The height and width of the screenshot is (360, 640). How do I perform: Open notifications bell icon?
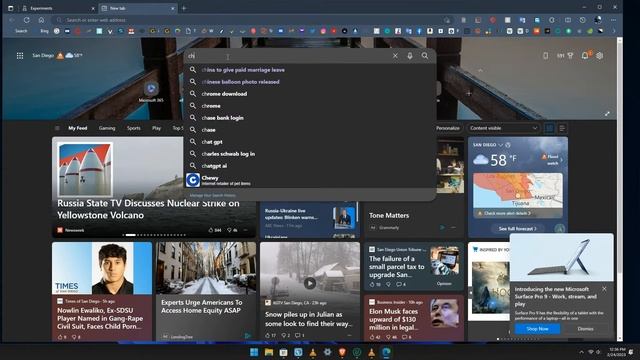(x=585, y=56)
